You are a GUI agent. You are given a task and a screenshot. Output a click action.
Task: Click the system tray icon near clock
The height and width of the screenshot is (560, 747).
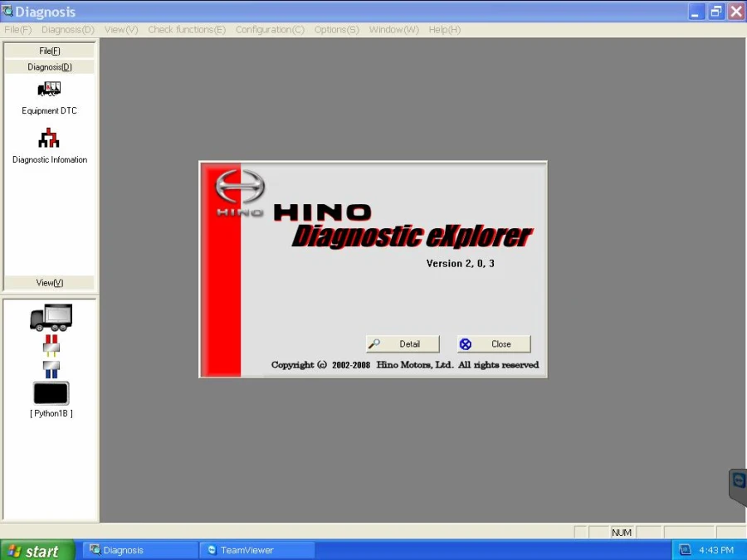[x=685, y=551]
